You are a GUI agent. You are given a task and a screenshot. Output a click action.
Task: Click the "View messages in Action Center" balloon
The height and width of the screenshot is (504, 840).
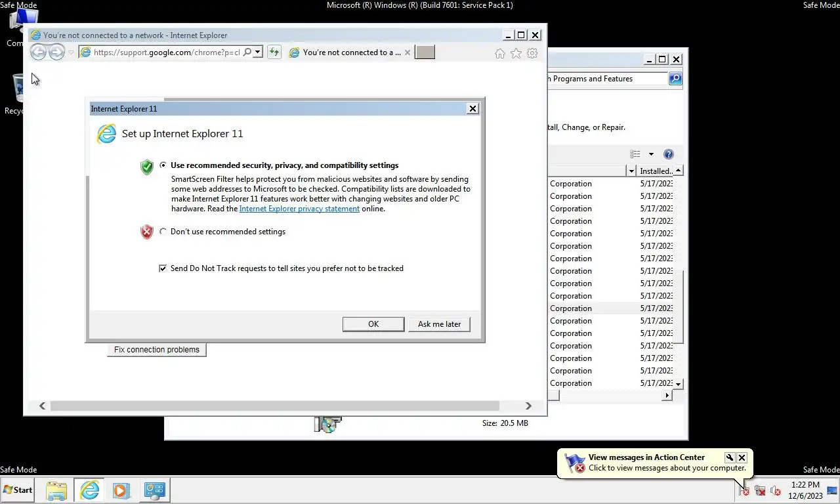click(x=655, y=463)
